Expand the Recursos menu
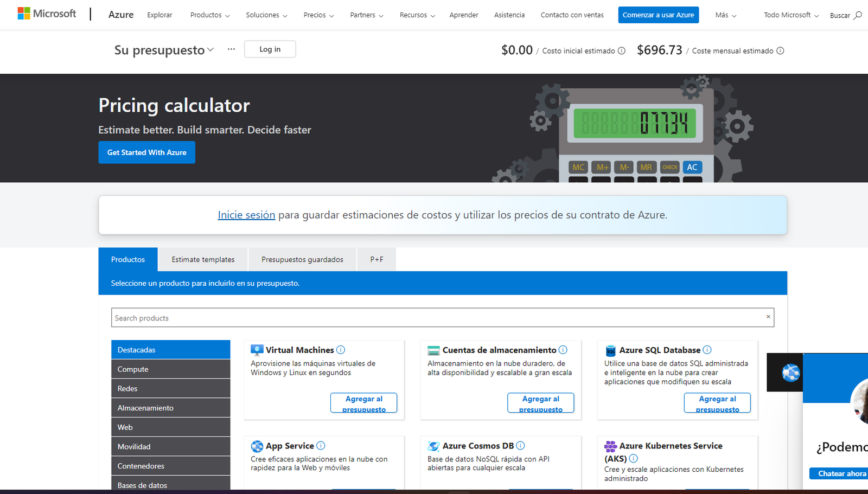The image size is (868, 494). (417, 15)
